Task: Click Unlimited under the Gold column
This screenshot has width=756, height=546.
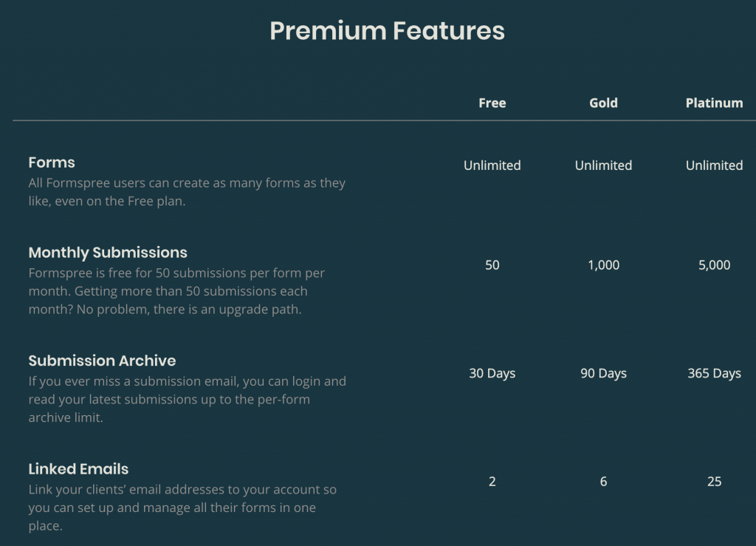Action: [603, 165]
